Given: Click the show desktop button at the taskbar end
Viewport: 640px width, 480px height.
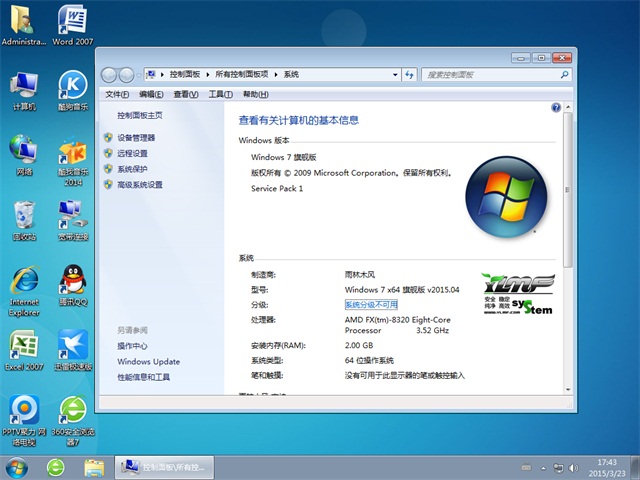Looking at the screenshot, I should [x=635, y=468].
